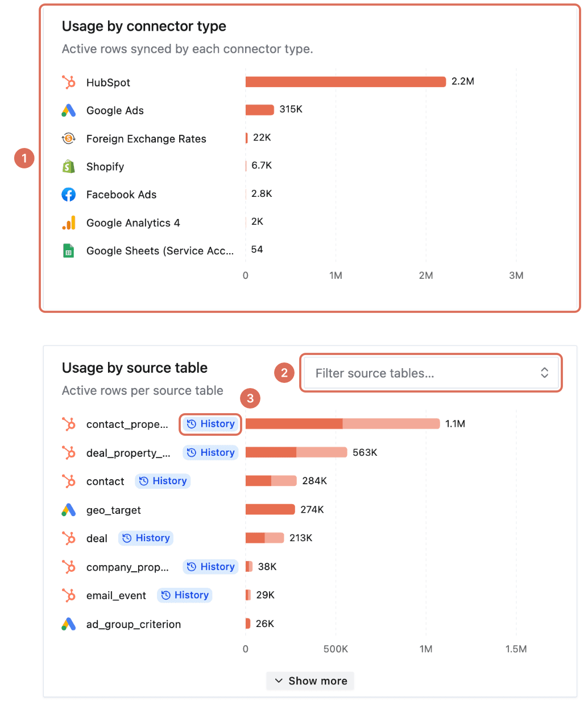
Task: Click HubSpot icon next to contact_prope...
Action: (69, 424)
